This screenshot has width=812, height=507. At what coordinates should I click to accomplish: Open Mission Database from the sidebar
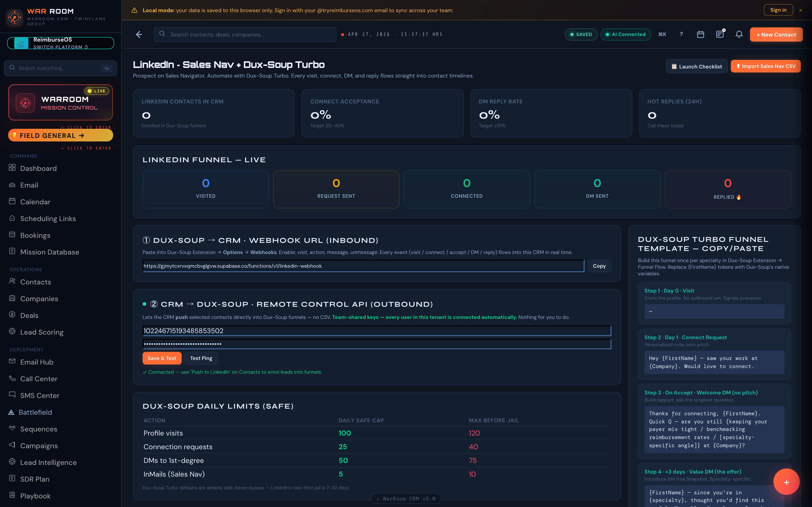click(x=49, y=252)
